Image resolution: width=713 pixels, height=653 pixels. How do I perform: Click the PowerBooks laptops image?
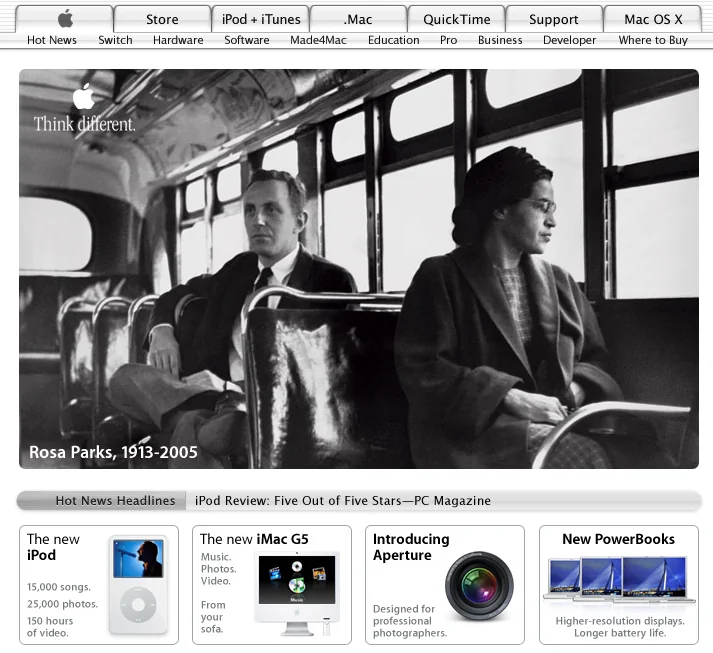pyautogui.click(x=619, y=580)
